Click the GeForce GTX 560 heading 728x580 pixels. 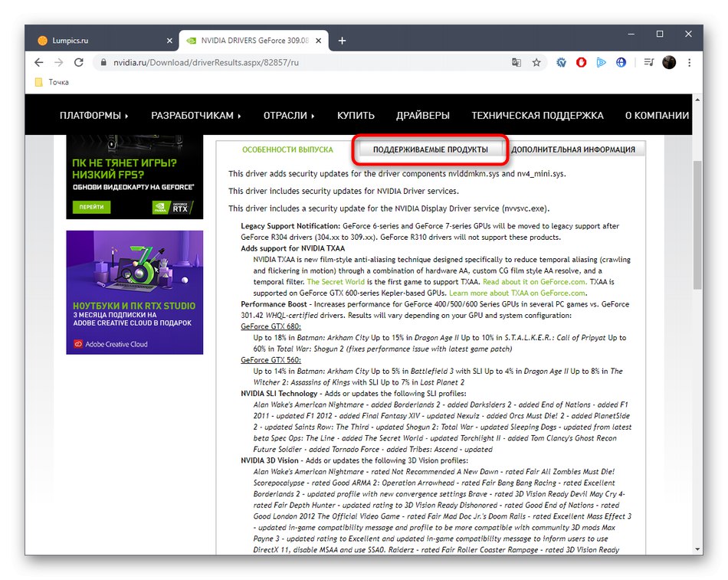pyautogui.click(x=271, y=360)
